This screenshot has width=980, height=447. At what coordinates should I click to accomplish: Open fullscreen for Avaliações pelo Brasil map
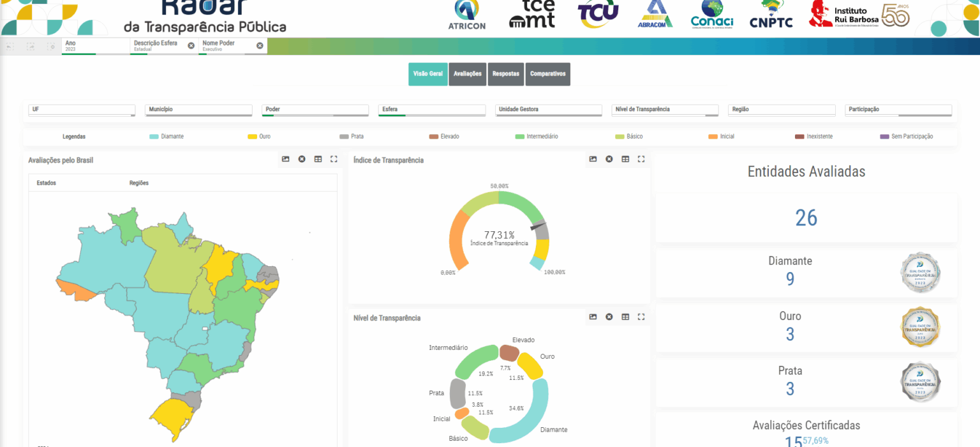[x=334, y=159]
